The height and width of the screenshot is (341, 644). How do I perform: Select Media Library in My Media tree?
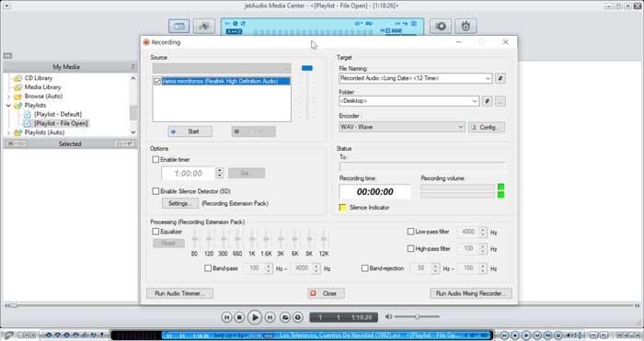tap(42, 87)
